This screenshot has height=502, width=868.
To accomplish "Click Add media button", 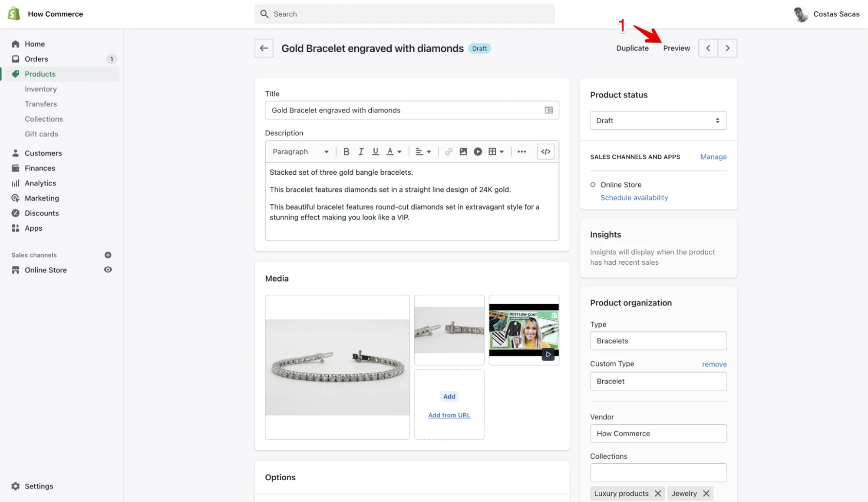I will [x=449, y=396].
